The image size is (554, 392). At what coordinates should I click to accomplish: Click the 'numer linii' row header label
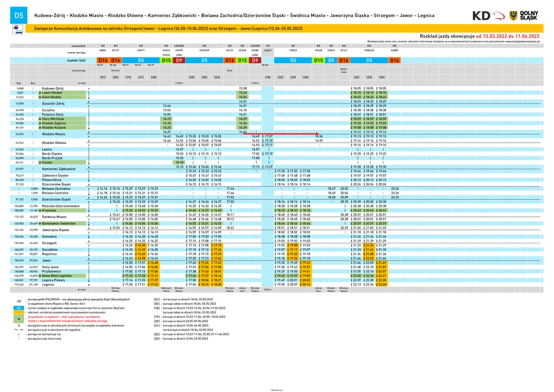point(76,60)
